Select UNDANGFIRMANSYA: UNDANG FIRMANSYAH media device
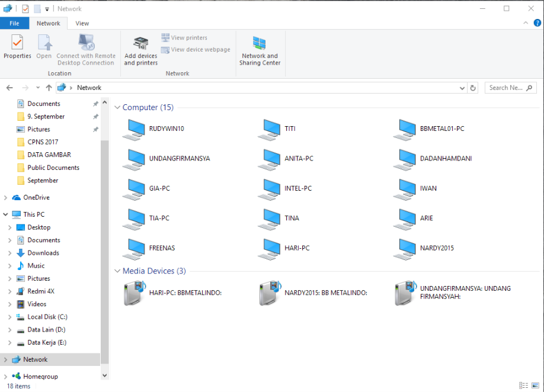Screen dimensions: 544x392 (x=452, y=293)
